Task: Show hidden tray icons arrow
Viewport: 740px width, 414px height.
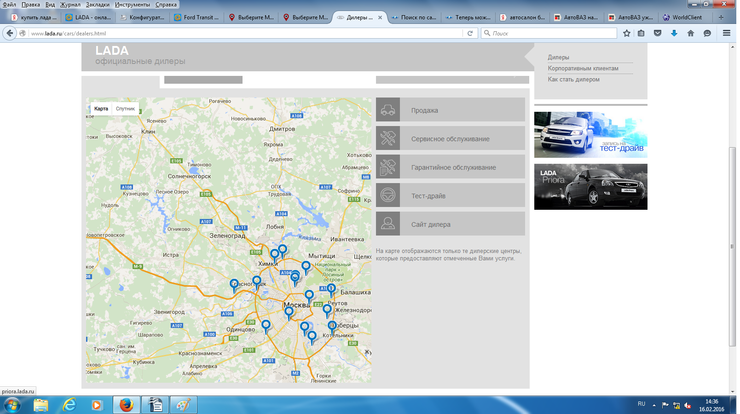Action: pyautogui.click(x=654, y=405)
